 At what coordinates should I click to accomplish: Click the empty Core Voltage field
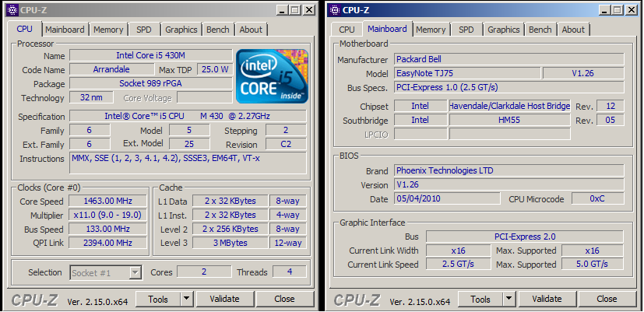pyautogui.click(x=205, y=97)
